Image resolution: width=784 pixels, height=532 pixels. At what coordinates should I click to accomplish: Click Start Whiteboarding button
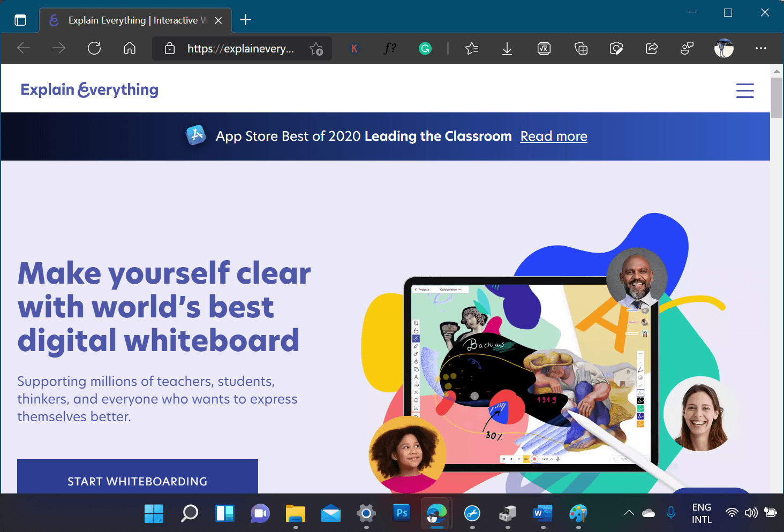138,476
